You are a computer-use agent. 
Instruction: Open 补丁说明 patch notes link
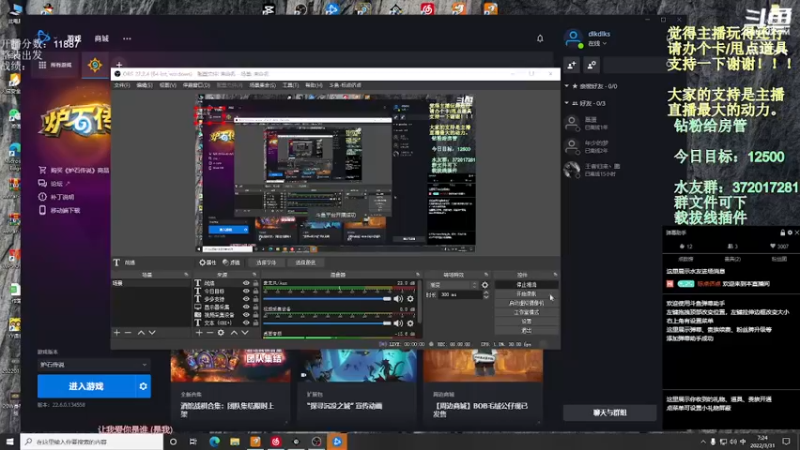(62, 197)
